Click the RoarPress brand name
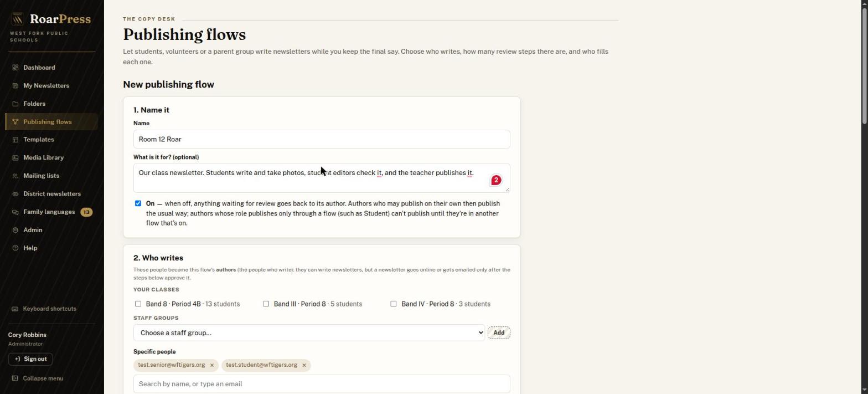The height and width of the screenshot is (394, 868). point(60,19)
